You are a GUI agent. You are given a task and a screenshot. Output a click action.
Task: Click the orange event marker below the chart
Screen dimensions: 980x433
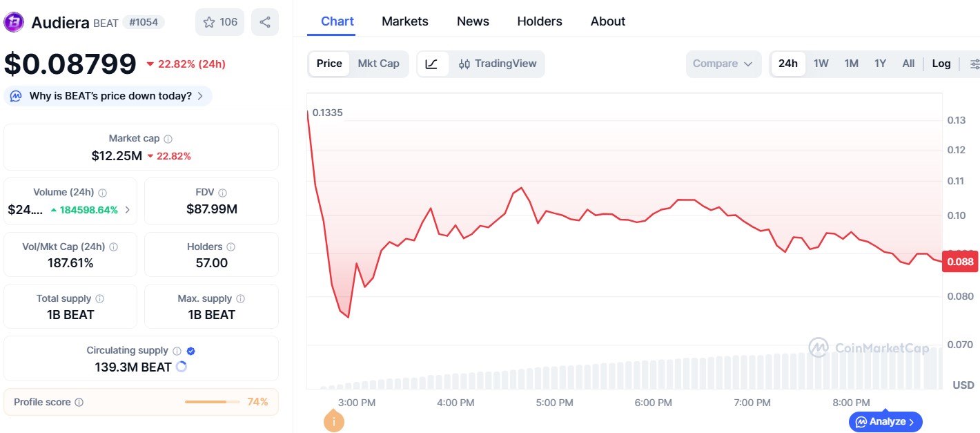coord(333,421)
